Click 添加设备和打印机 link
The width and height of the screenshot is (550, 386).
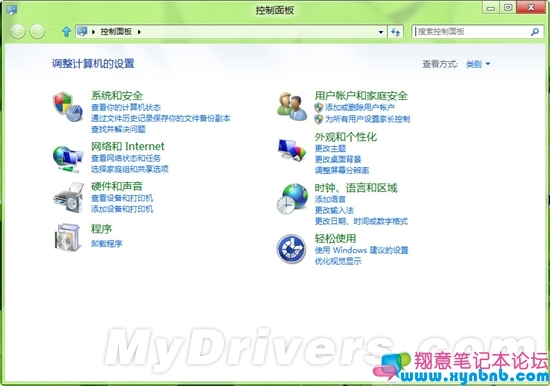click(x=122, y=209)
